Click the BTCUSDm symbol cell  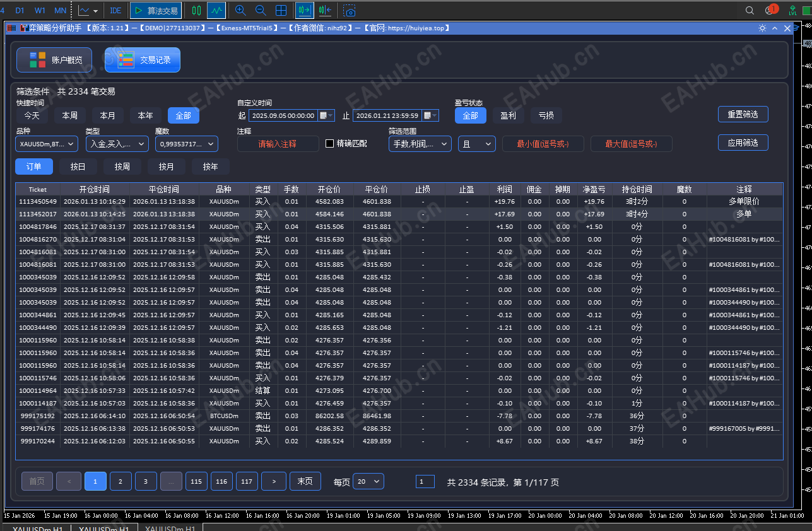coord(224,416)
